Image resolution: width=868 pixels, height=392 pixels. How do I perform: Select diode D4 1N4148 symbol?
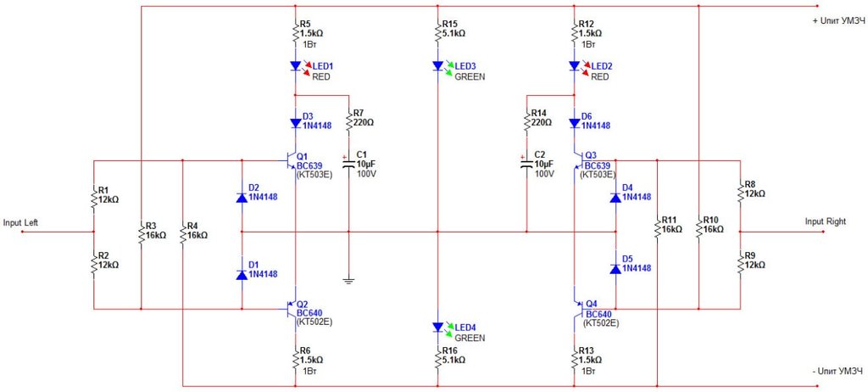615,198
